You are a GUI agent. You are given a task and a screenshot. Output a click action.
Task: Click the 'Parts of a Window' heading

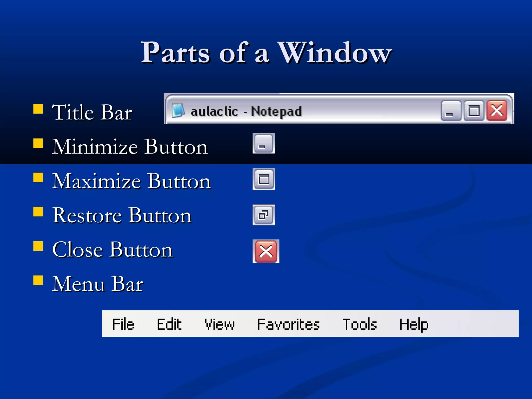click(x=266, y=52)
